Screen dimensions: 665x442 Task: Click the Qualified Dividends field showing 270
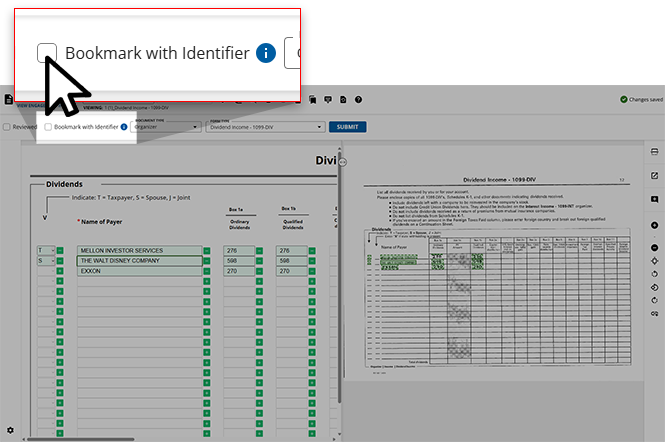(x=292, y=271)
